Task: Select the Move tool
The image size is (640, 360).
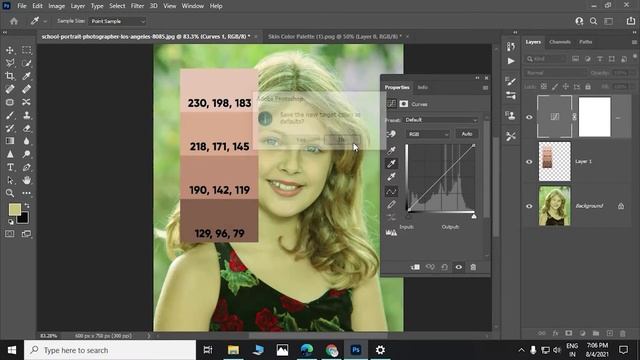Action: 10,50
